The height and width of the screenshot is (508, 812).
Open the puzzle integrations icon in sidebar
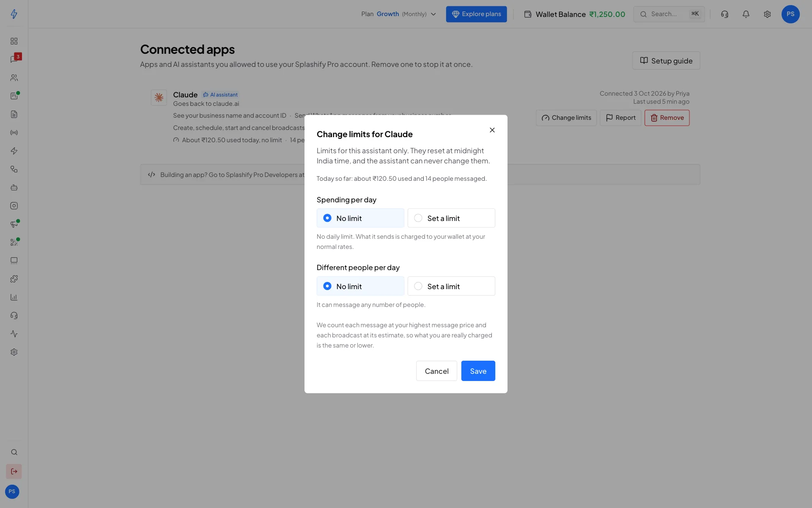coord(14,279)
